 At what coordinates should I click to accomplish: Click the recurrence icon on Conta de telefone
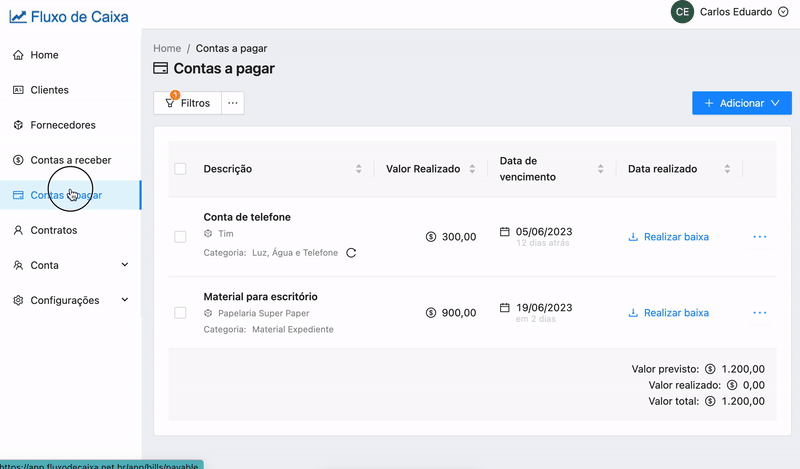(351, 253)
